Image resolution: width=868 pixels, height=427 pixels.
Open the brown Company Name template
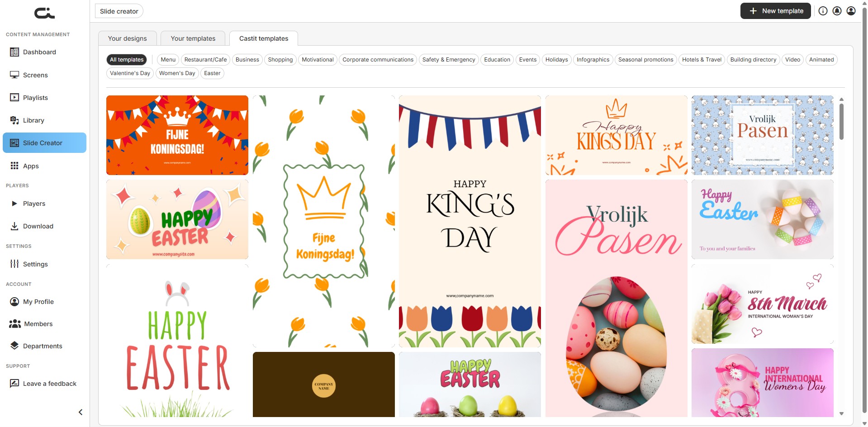coord(324,384)
